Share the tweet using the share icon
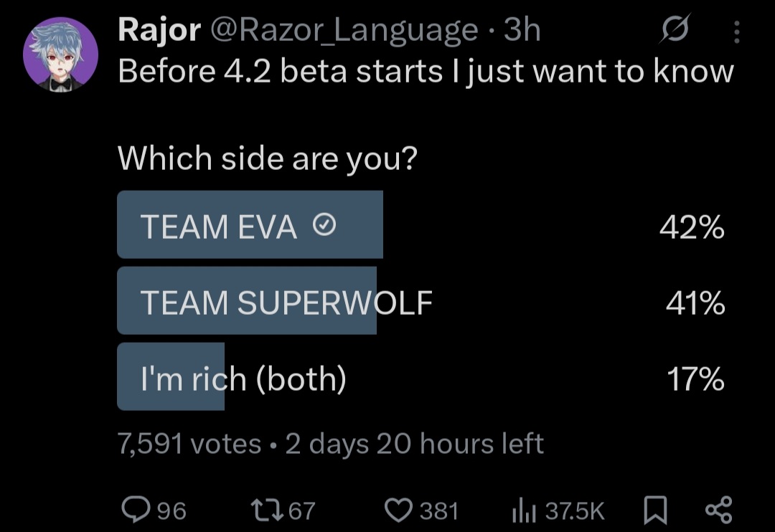Image resolution: width=775 pixels, height=532 pixels. (x=718, y=510)
